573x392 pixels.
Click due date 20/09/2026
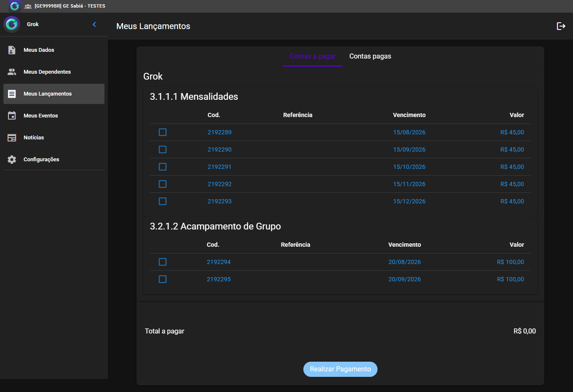[404, 279]
